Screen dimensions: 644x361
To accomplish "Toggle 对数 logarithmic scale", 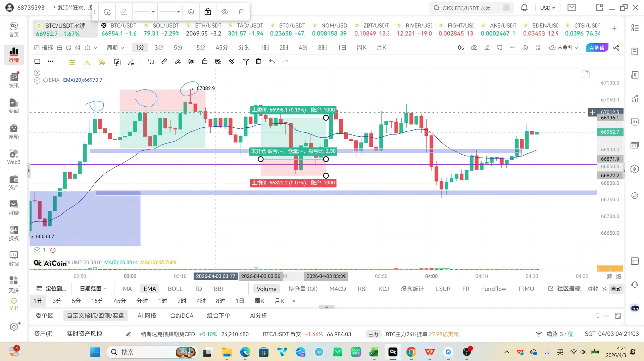I will tap(593, 289).
